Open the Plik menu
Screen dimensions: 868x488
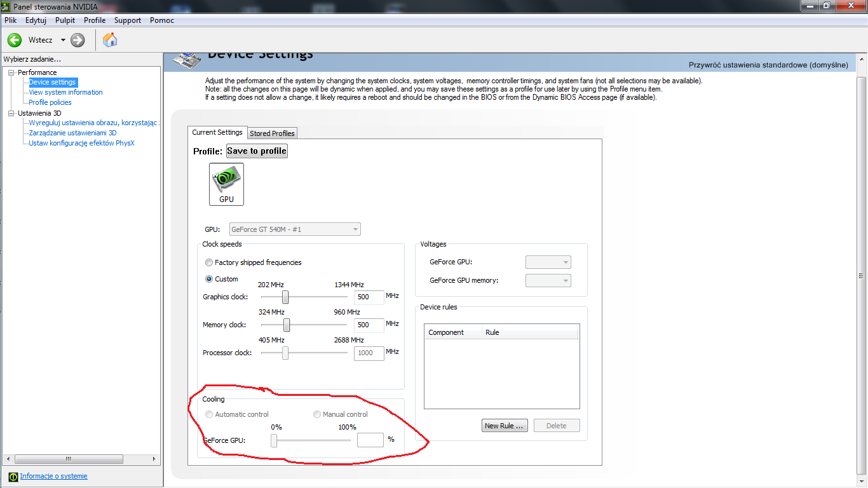point(10,20)
